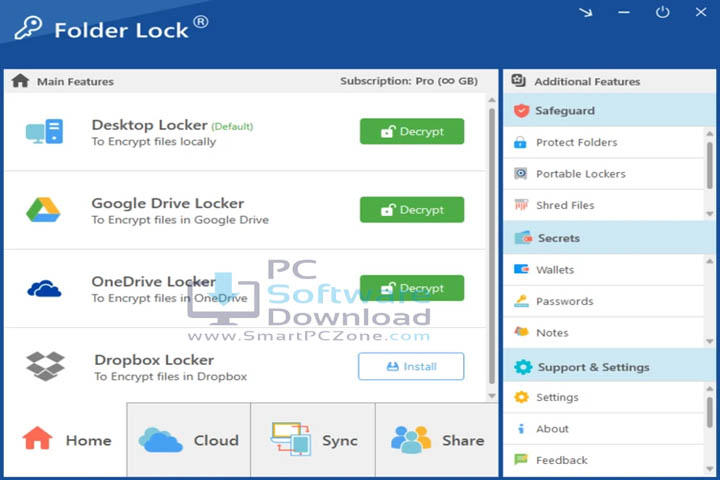This screenshot has height=480, width=720.
Task: Open Settings in Support section
Action: (x=604, y=397)
